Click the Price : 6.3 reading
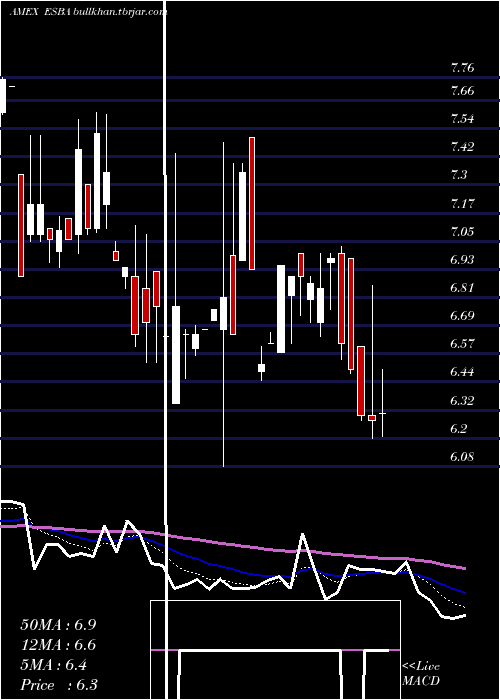 point(59,685)
